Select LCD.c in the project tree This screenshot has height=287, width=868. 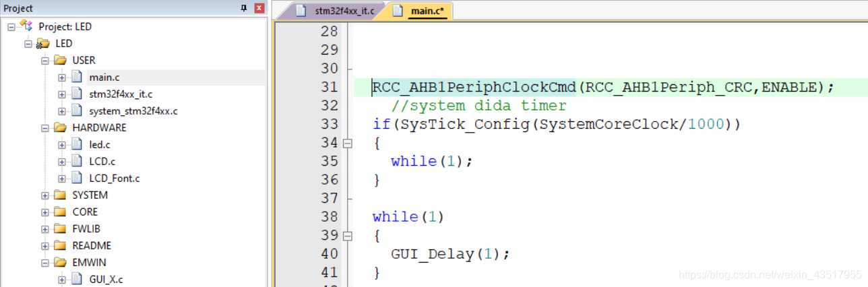coord(102,161)
